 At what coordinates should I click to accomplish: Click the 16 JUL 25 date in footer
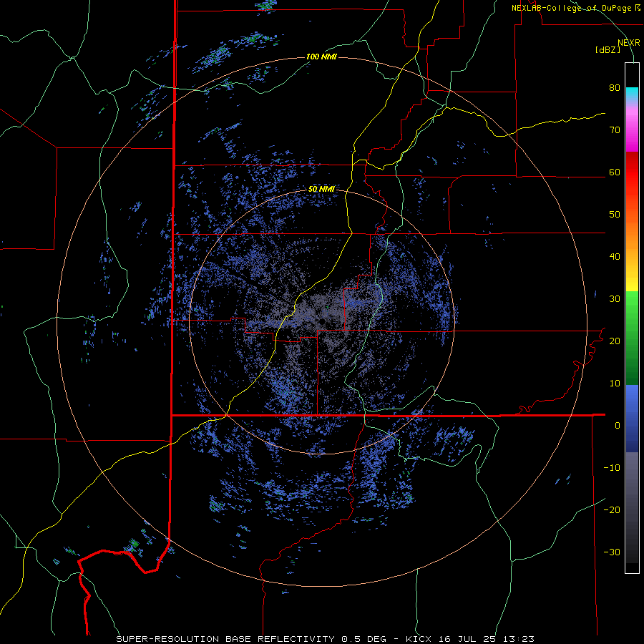(x=467, y=639)
